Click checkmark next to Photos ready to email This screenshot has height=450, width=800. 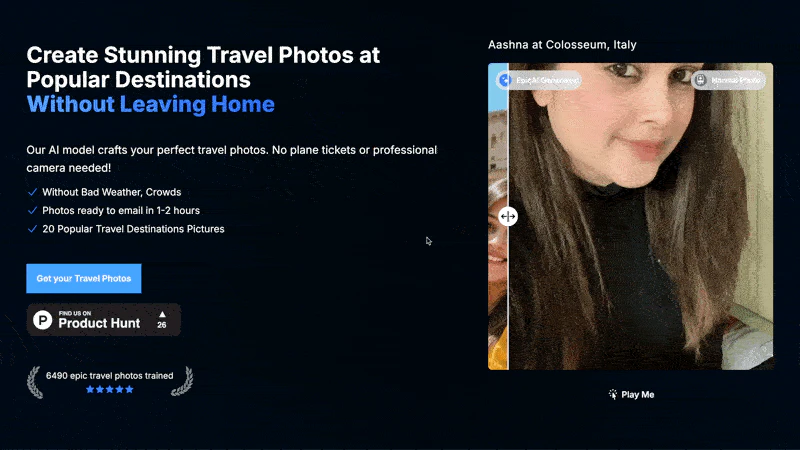point(33,210)
